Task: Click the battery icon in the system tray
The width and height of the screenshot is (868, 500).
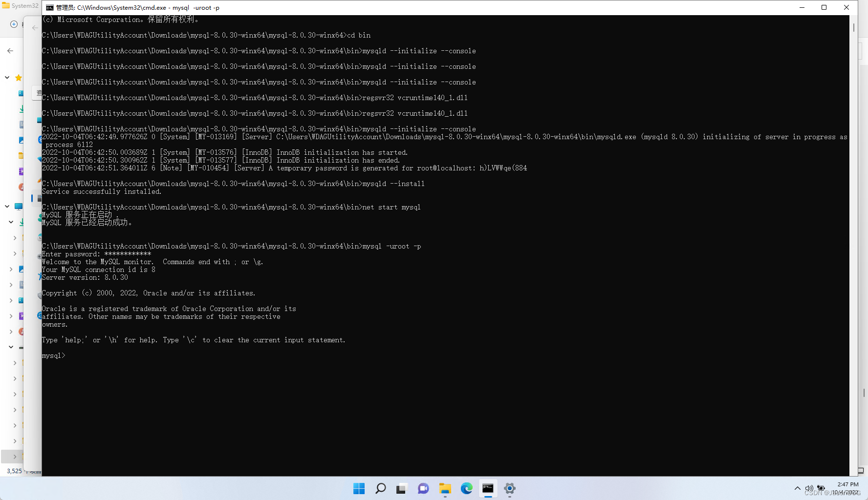Action: click(822, 488)
